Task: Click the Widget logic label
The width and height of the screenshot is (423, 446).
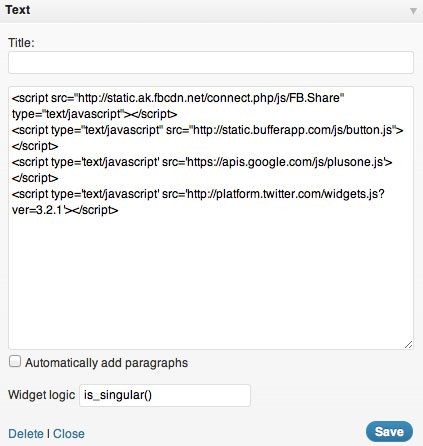Action: 42,395
